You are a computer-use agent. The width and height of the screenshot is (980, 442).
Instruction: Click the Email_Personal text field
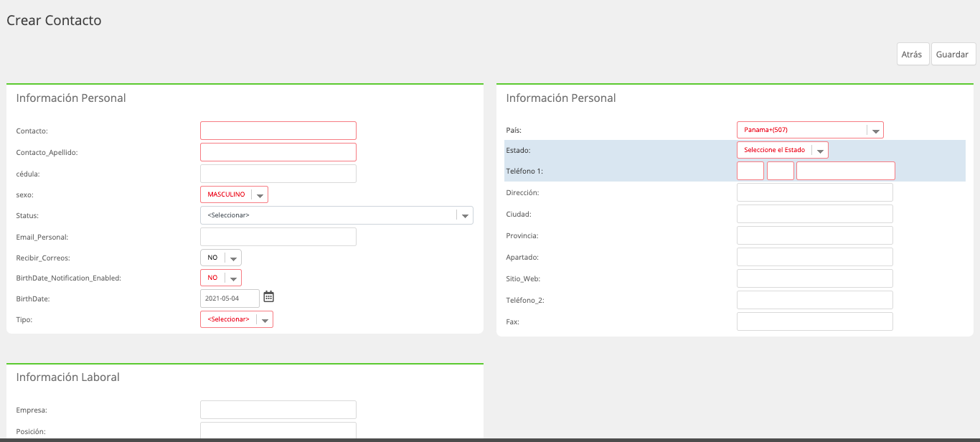(x=278, y=237)
